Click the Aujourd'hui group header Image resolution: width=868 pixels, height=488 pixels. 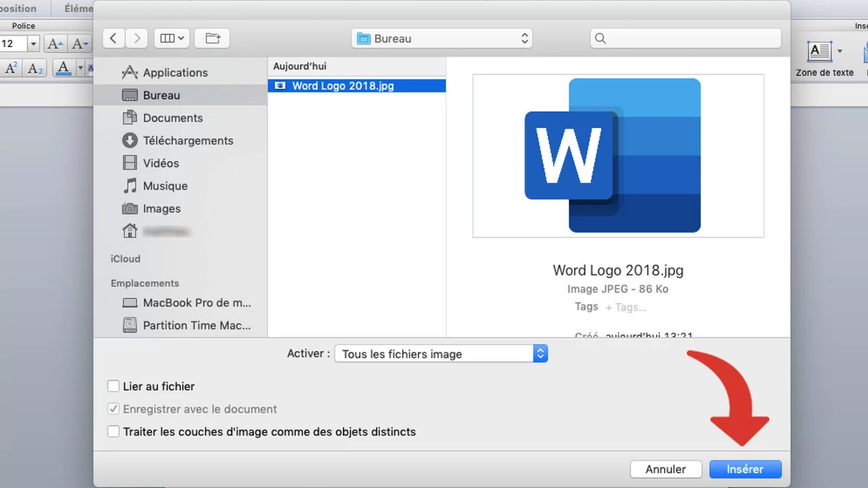pos(299,67)
